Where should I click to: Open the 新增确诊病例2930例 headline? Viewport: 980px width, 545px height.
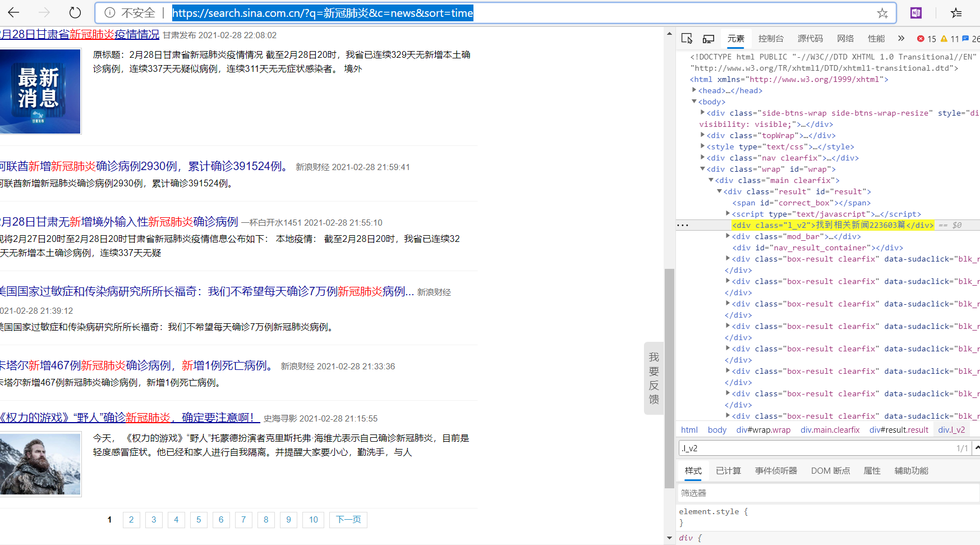pos(146,166)
